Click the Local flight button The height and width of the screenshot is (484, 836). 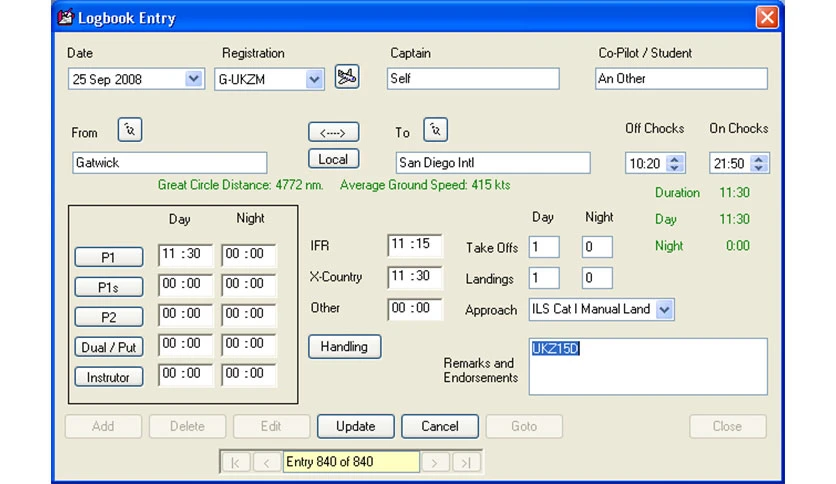click(x=333, y=159)
